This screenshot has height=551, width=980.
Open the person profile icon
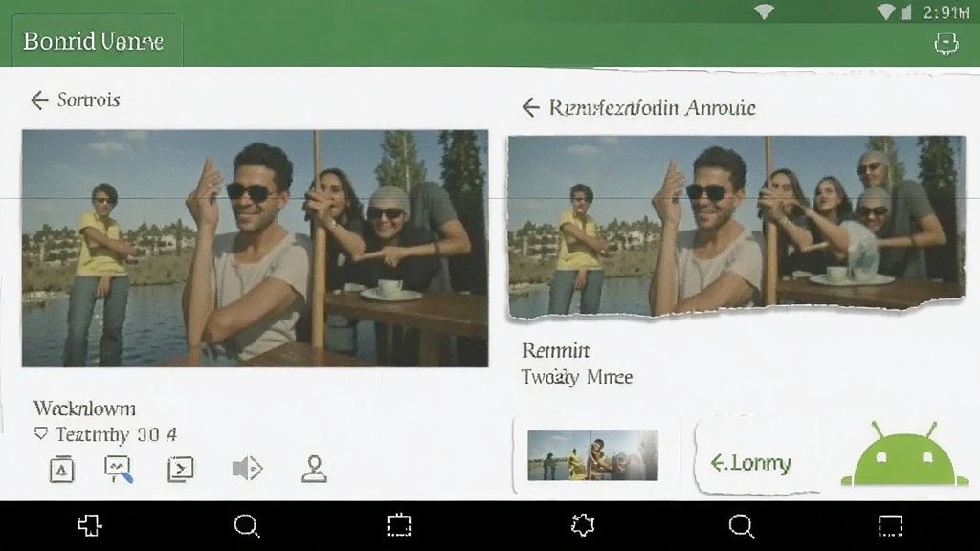click(x=314, y=469)
